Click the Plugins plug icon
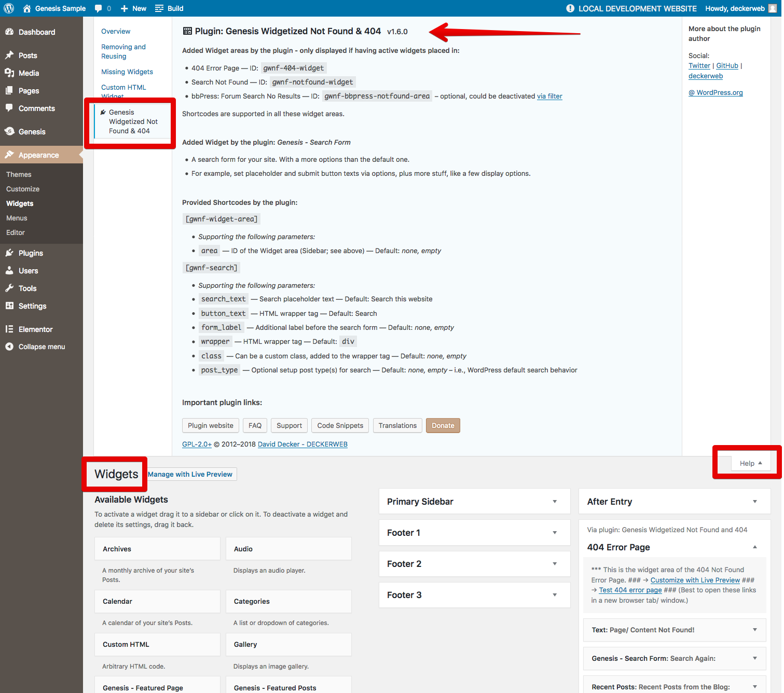This screenshot has width=784, height=693. tap(9, 253)
